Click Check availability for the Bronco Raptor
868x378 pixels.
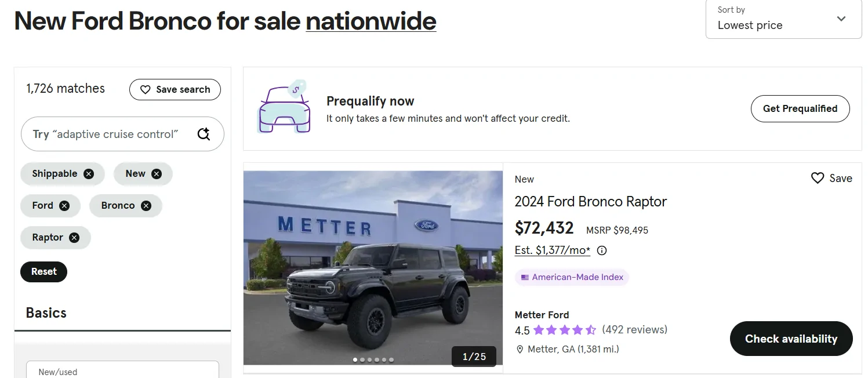click(x=790, y=339)
